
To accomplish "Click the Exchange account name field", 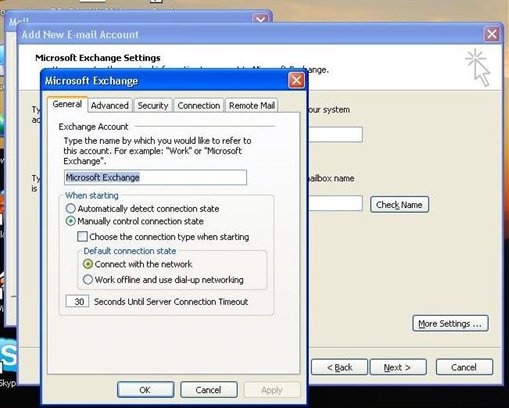I will pos(155,177).
